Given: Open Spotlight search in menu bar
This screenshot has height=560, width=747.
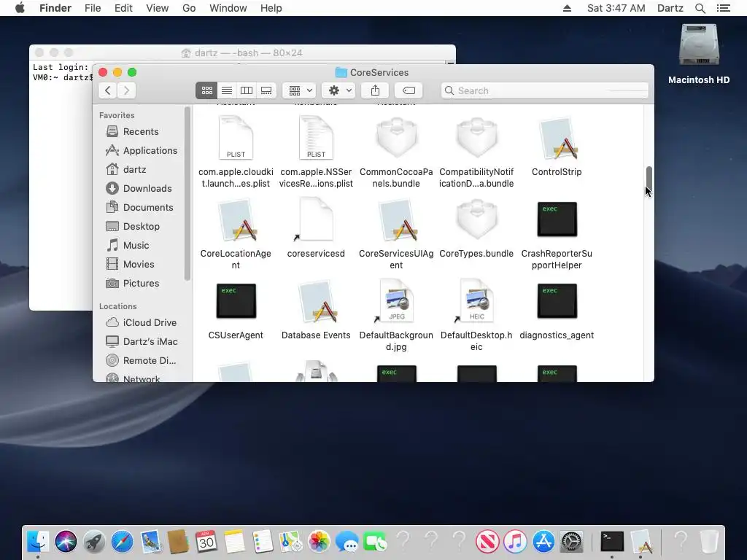Looking at the screenshot, I should click(x=700, y=8).
